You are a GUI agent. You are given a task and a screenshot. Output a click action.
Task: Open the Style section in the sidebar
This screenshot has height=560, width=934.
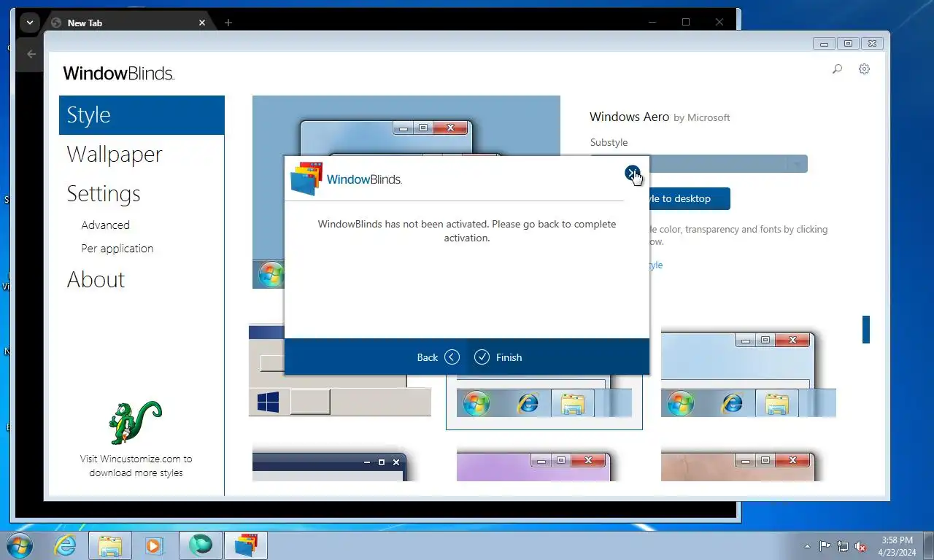click(142, 115)
